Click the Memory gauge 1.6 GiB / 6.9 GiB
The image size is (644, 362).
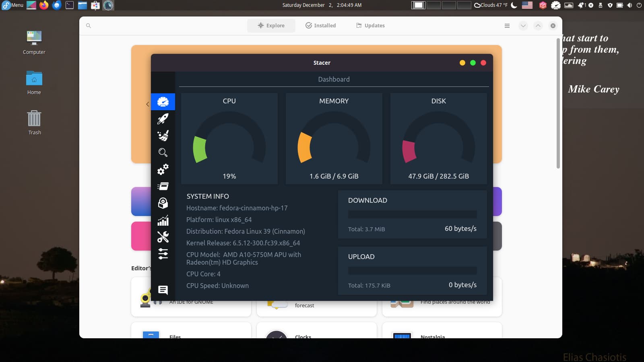click(334, 139)
